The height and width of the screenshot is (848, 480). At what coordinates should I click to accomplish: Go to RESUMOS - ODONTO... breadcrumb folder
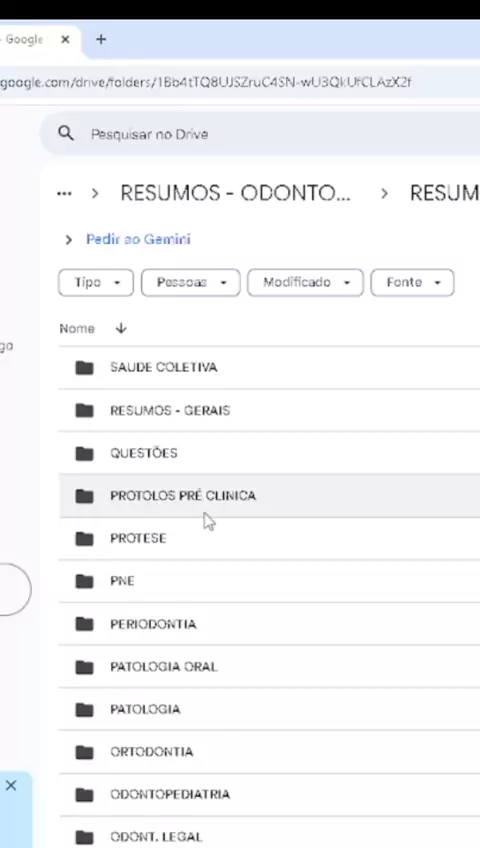click(x=236, y=193)
